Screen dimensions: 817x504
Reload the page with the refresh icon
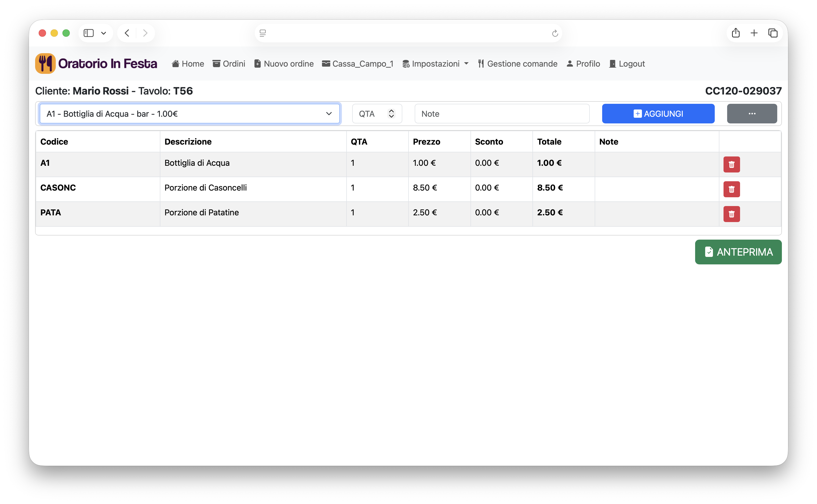555,33
